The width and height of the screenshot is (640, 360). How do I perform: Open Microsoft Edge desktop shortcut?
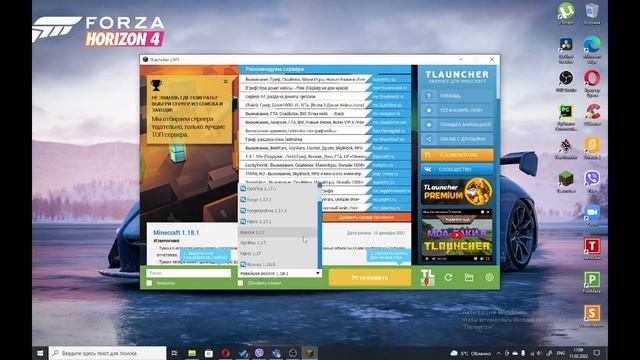coord(592,49)
